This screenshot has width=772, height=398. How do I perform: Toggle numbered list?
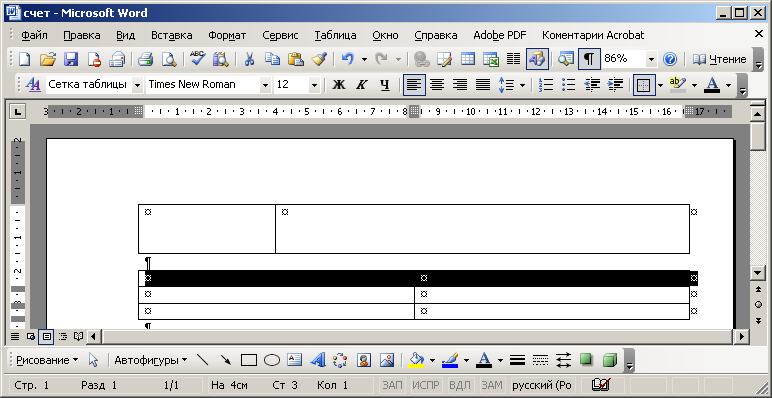[546, 85]
